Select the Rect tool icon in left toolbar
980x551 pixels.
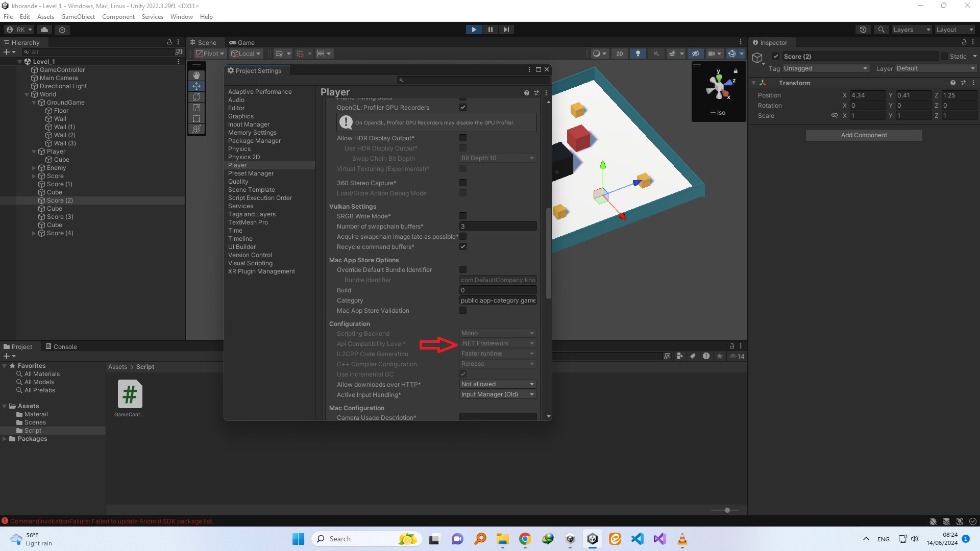(197, 118)
